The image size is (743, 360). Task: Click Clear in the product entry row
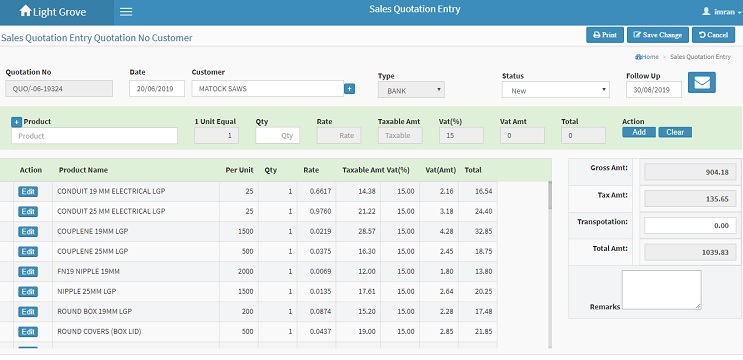tap(675, 132)
